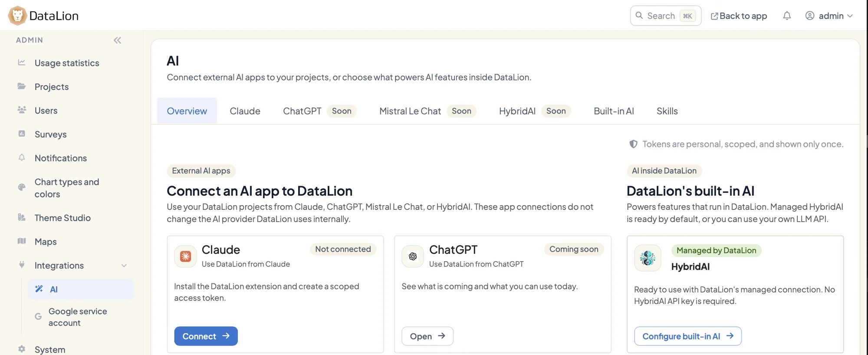
Task: Click the Maps icon in sidebar
Action: click(22, 241)
